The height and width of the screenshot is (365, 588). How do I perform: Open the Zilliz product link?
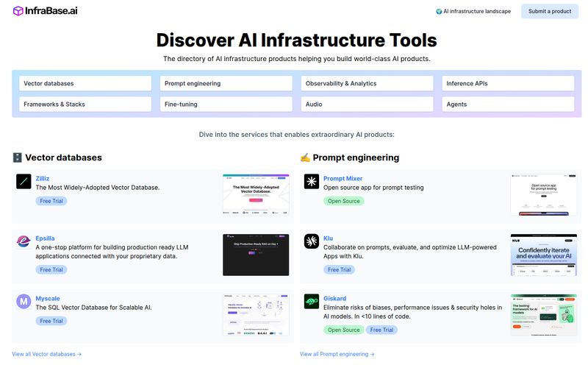coord(43,178)
